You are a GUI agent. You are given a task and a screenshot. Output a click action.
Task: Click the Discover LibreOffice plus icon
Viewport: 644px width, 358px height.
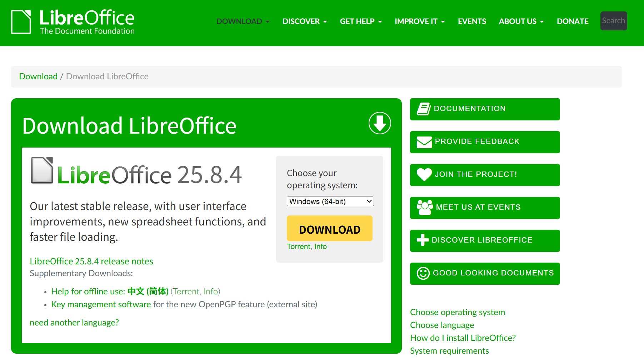pyautogui.click(x=423, y=240)
